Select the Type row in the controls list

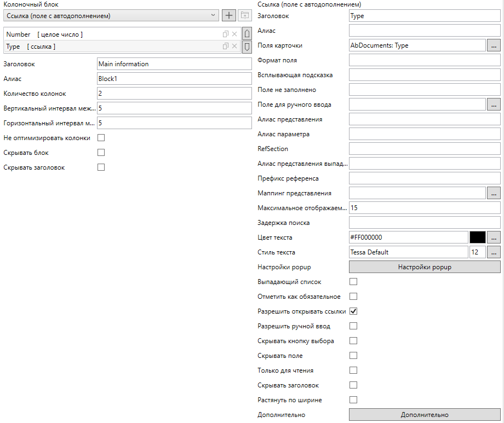[x=110, y=47]
